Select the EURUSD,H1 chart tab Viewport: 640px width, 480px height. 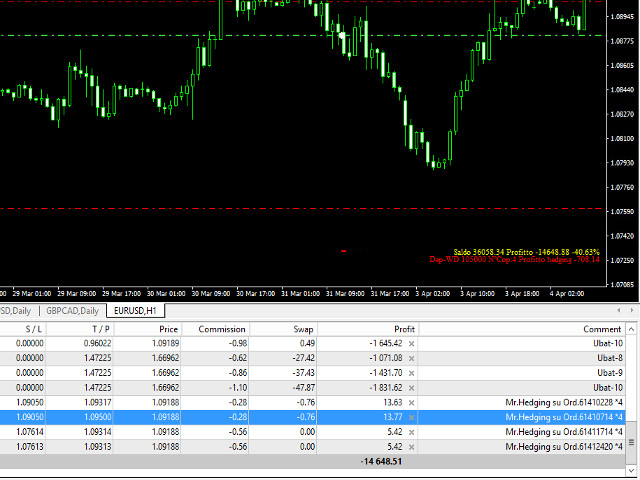pyautogui.click(x=134, y=311)
